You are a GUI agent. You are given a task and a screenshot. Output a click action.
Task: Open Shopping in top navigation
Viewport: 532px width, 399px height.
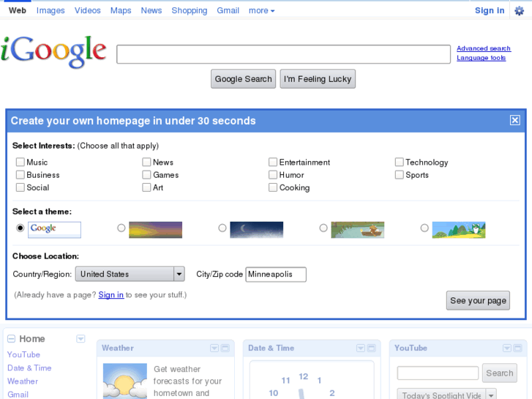(190, 10)
